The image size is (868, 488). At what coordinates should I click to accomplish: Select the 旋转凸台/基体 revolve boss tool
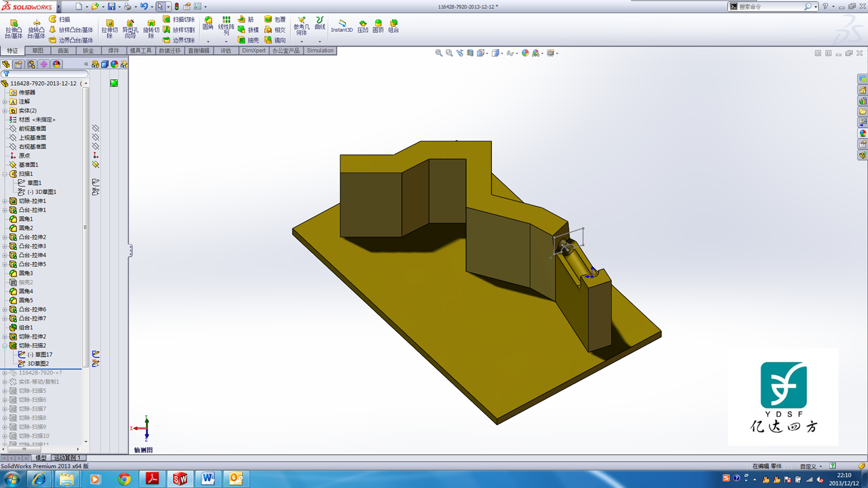click(36, 29)
